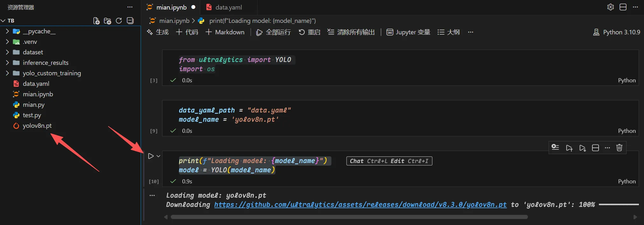Run the current cell with play button
Viewport: 644px width, 225px height.
[x=151, y=156]
